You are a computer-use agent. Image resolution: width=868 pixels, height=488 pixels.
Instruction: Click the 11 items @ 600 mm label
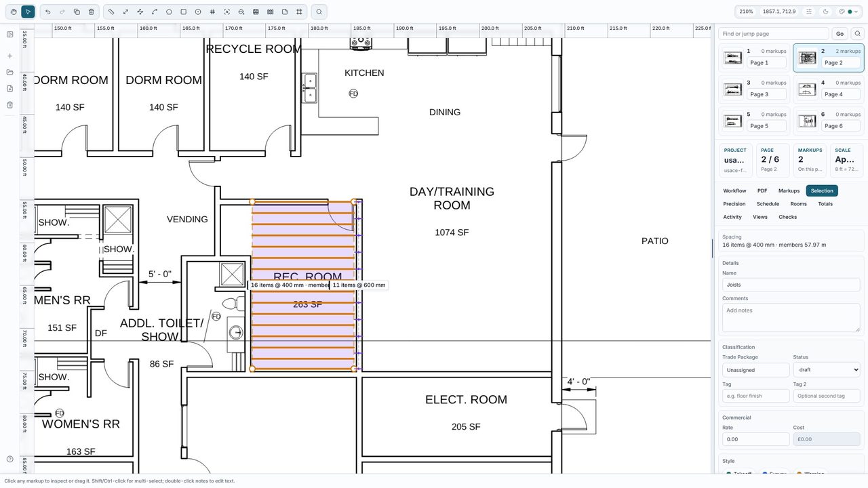pos(359,285)
